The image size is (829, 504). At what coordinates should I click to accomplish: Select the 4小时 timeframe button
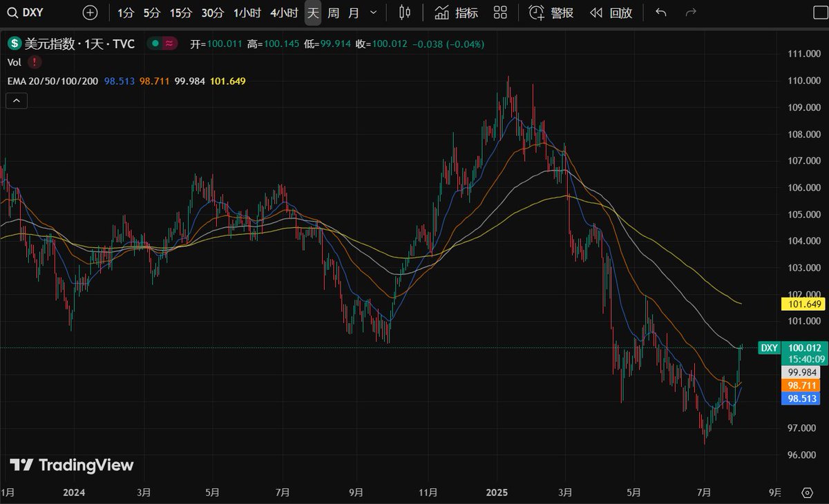pos(285,12)
